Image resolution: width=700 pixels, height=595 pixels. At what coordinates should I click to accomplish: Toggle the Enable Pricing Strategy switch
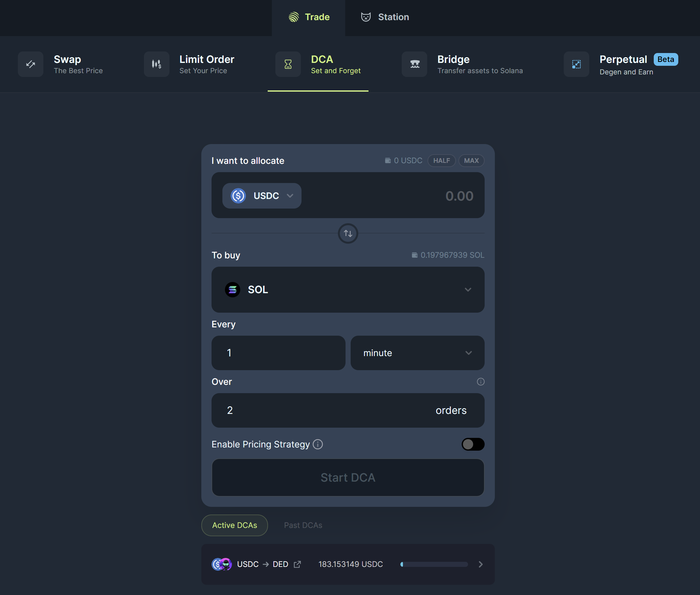(473, 444)
